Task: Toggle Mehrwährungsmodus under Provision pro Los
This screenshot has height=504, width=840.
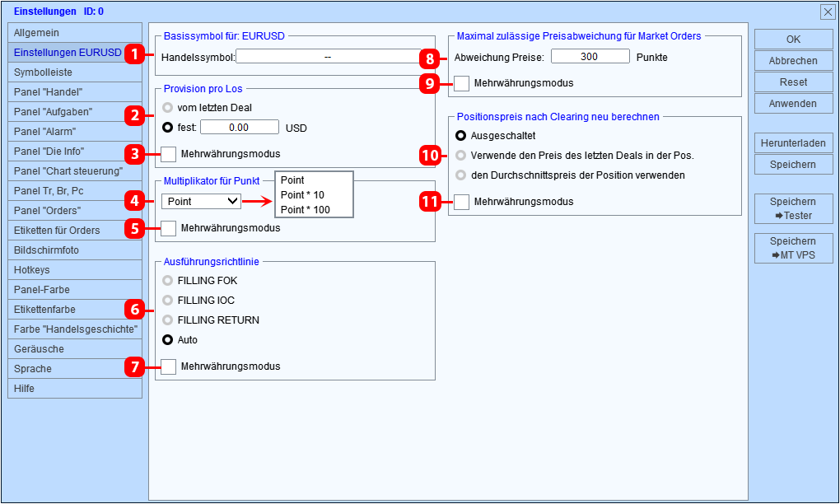Action: click(169, 154)
